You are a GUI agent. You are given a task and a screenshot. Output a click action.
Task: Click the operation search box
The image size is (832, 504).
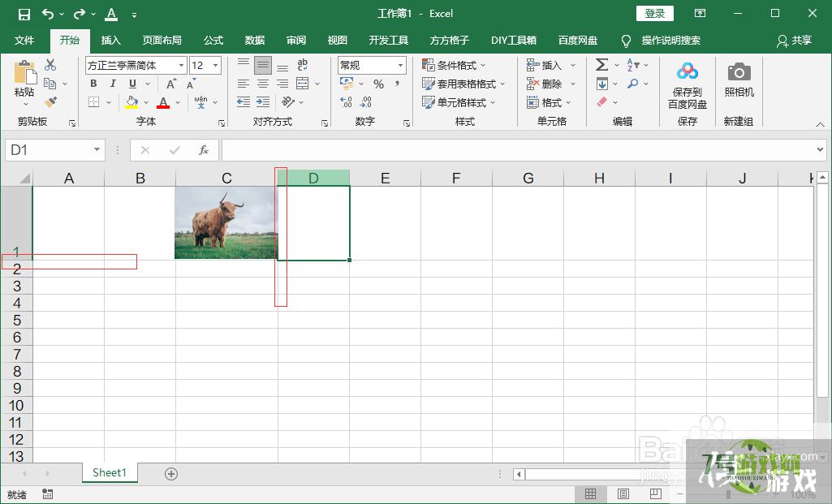(670, 41)
